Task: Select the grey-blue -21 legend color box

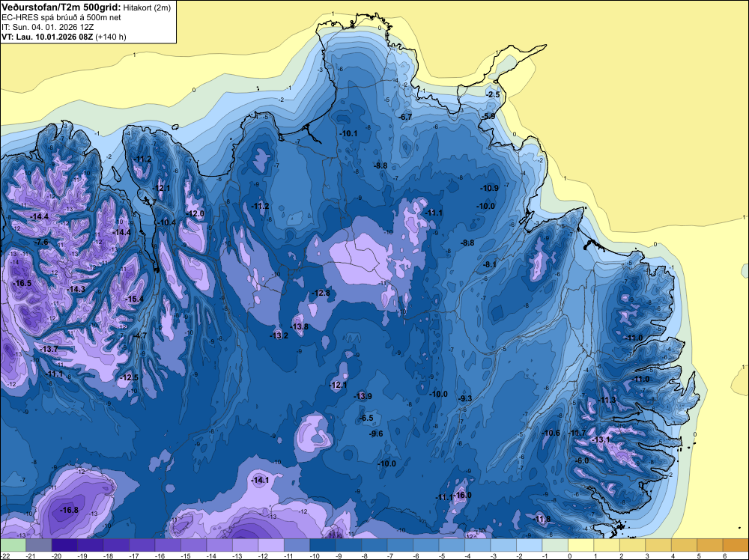Action: click(x=39, y=545)
